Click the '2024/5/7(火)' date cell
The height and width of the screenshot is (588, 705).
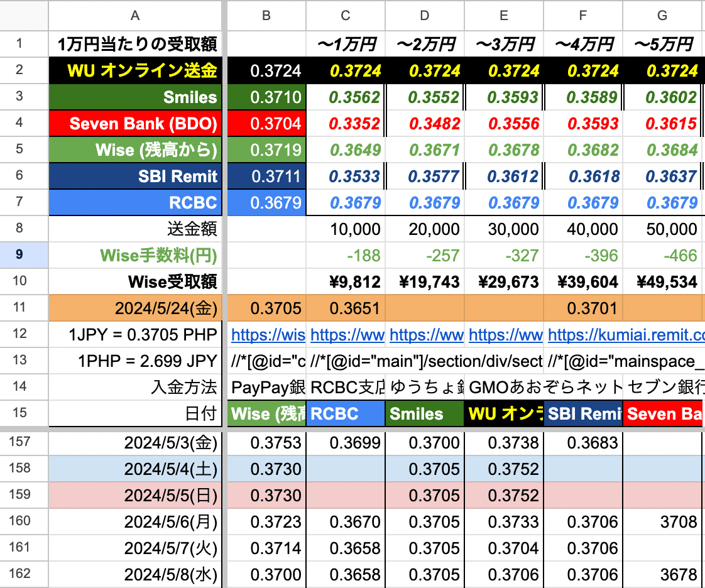135,548
